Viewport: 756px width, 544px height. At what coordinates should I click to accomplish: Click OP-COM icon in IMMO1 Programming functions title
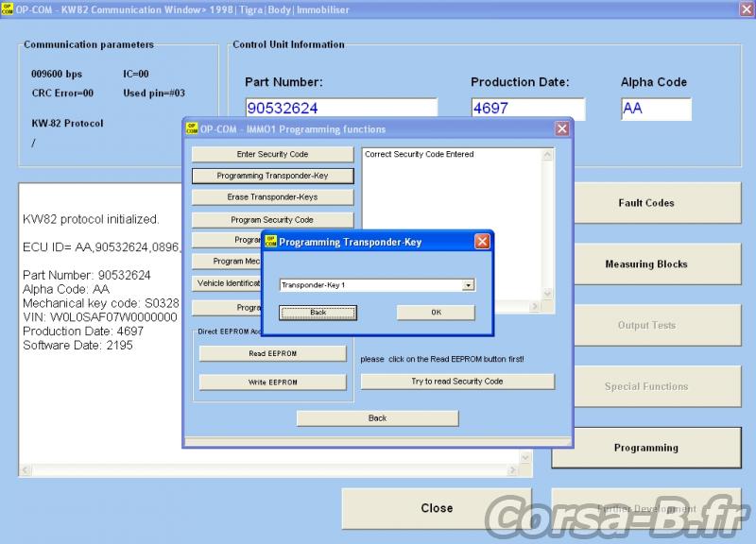192,128
